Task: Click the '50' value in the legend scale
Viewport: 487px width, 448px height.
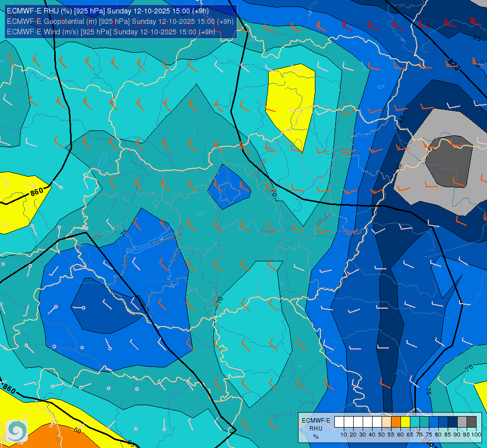Action: (x=382, y=435)
